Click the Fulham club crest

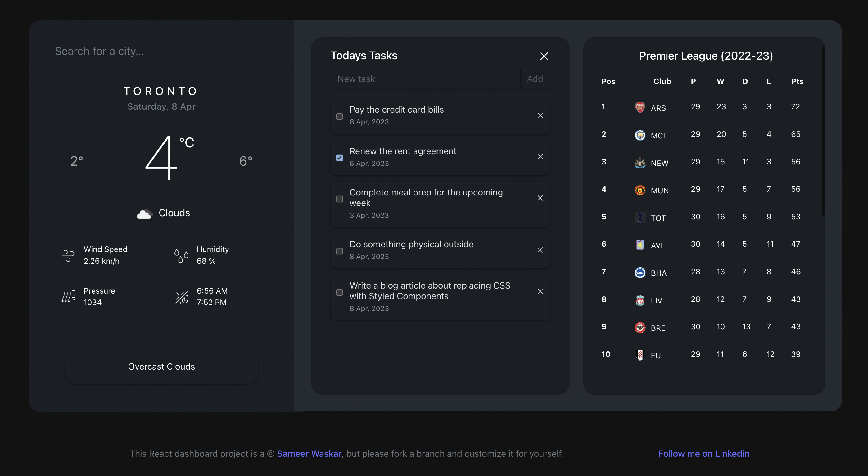click(640, 354)
